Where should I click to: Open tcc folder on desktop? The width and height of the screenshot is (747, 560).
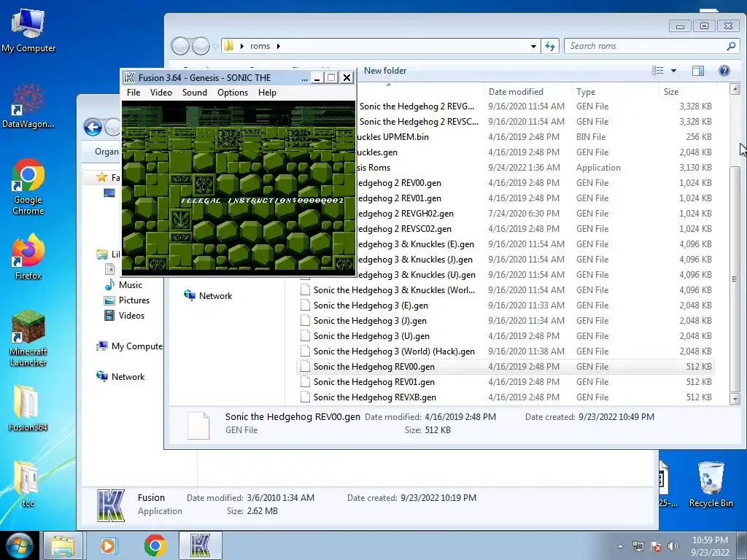pos(28,483)
